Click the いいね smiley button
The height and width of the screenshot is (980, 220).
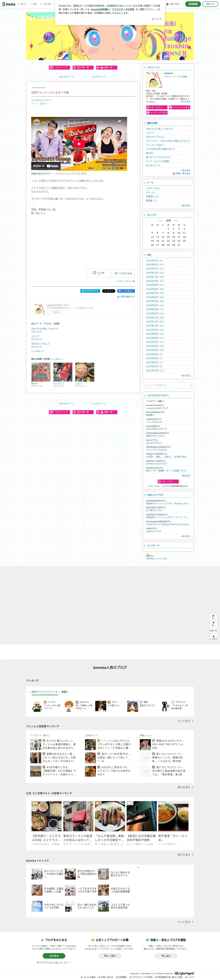(x=99, y=273)
